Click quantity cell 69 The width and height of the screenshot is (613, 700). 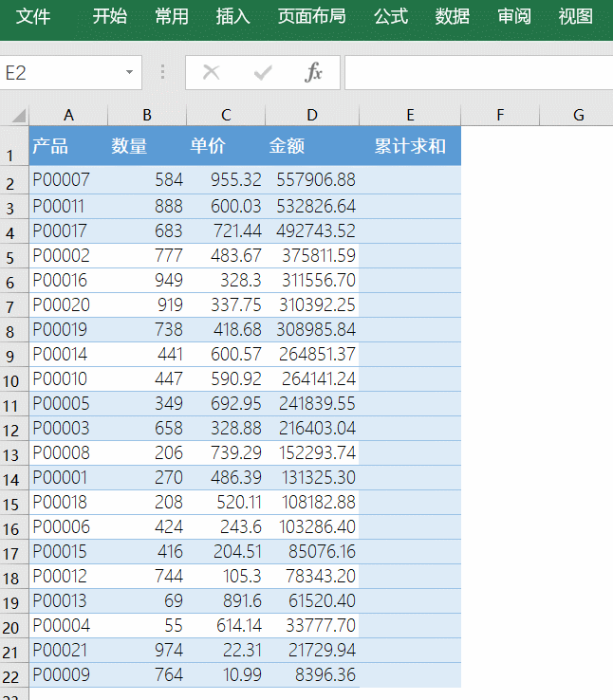147,601
